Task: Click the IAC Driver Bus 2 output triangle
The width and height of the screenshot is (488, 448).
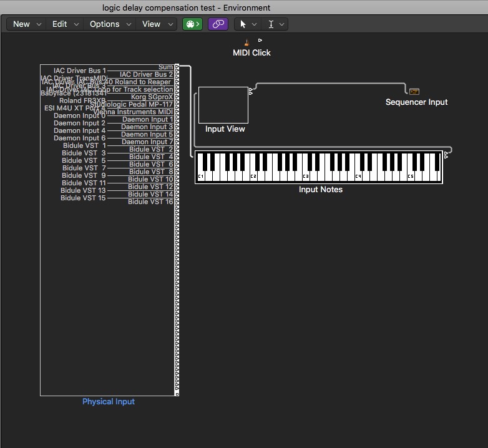Action: (177, 74)
